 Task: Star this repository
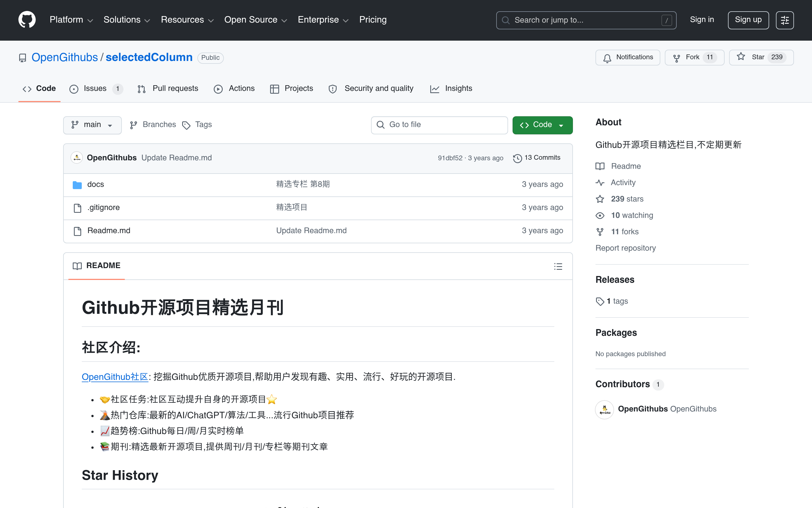point(761,58)
